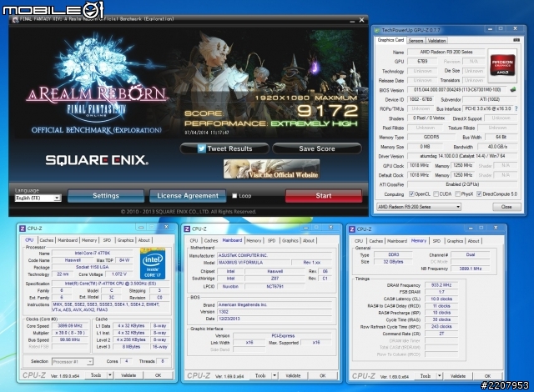Open Memory tab in the Mainboard window
Image resolution: width=534 pixels, height=392 pixels.
(254, 240)
